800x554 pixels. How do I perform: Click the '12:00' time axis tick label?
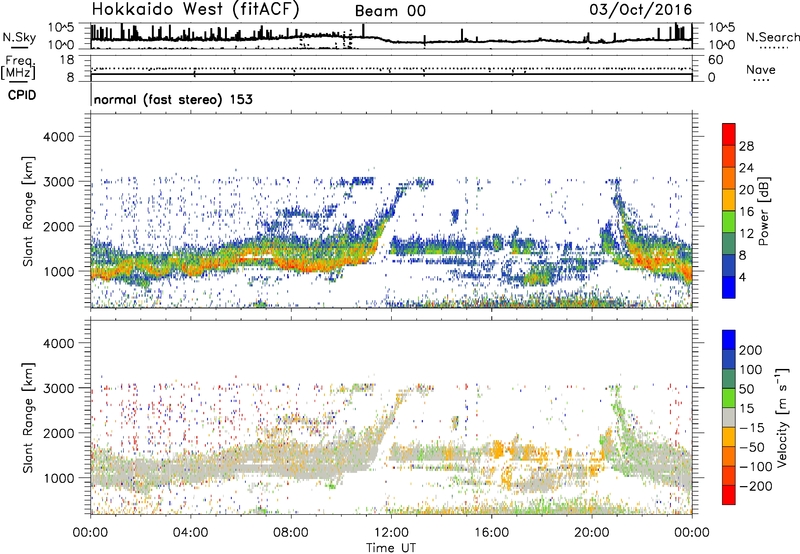pyautogui.click(x=391, y=533)
